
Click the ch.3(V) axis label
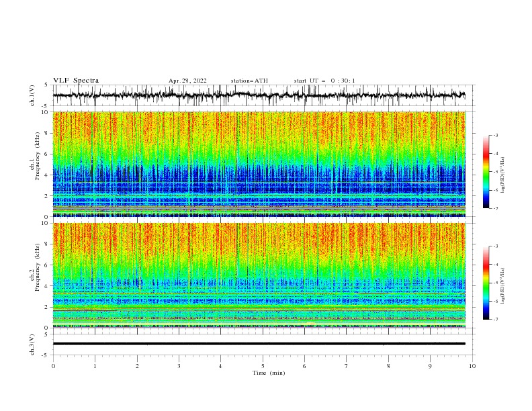(x=32, y=345)
